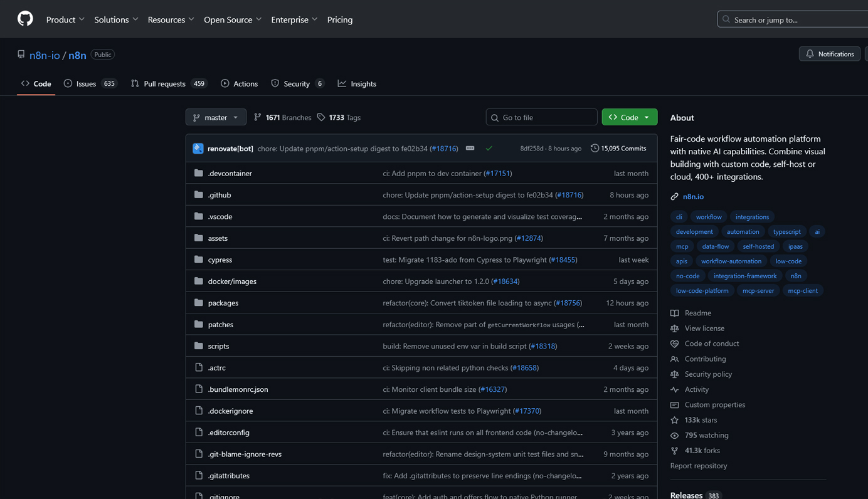Open the 1733 Tags page
868x499 pixels.
coord(339,117)
